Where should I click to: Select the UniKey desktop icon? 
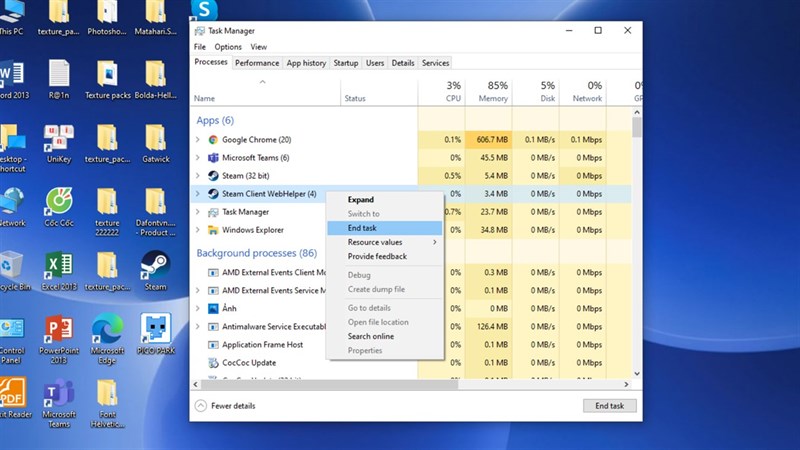click(x=59, y=143)
